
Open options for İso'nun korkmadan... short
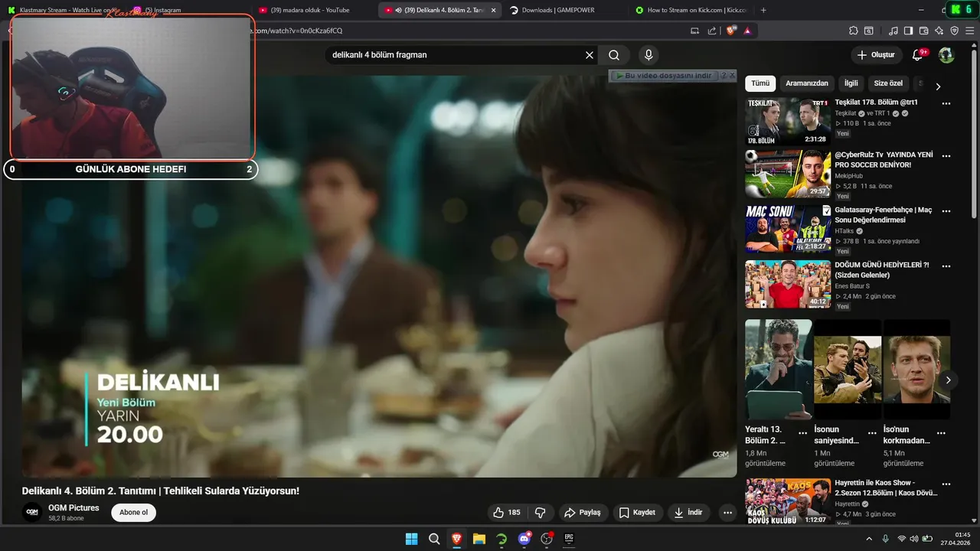pos(941,433)
